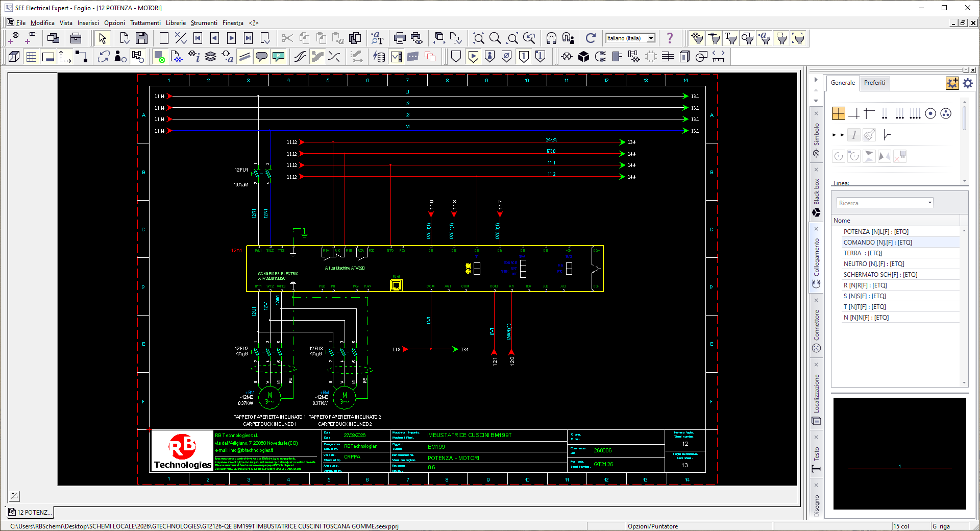Click the circular refresh arrow icon
Viewport: 980px width, 531px height.
[591, 38]
